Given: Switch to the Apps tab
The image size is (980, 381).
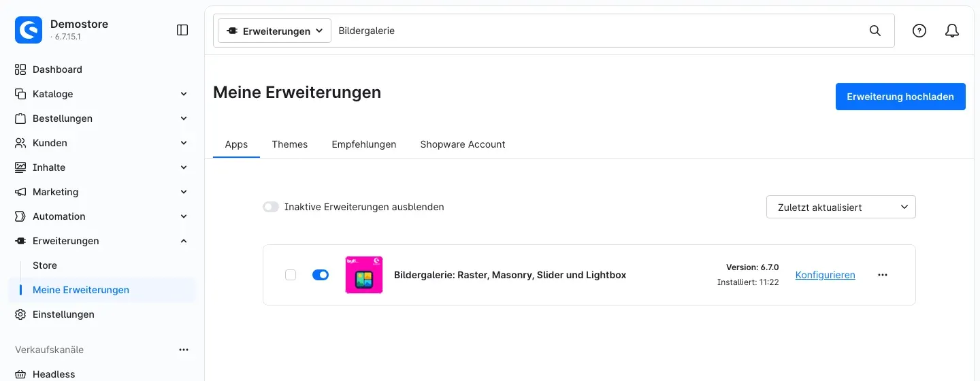Looking at the screenshot, I should [x=236, y=144].
